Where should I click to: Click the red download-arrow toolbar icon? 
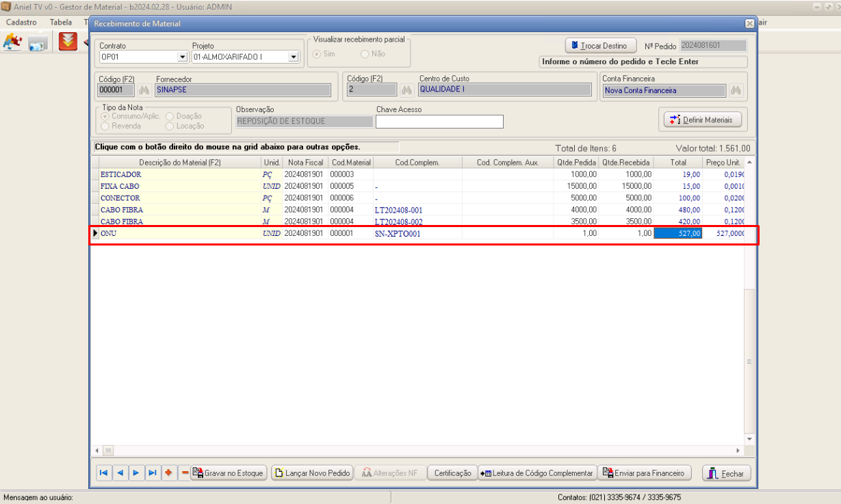tap(68, 42)
